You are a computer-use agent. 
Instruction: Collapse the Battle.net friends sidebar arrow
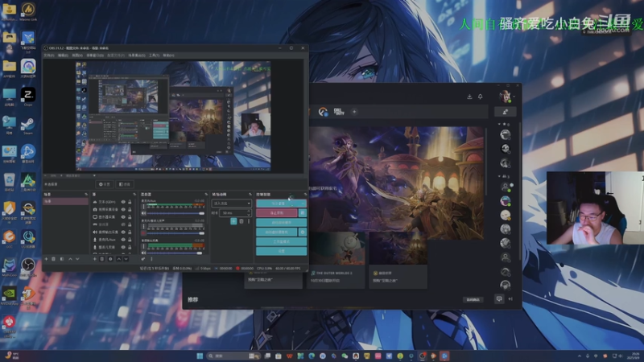(x=510, y=298)
